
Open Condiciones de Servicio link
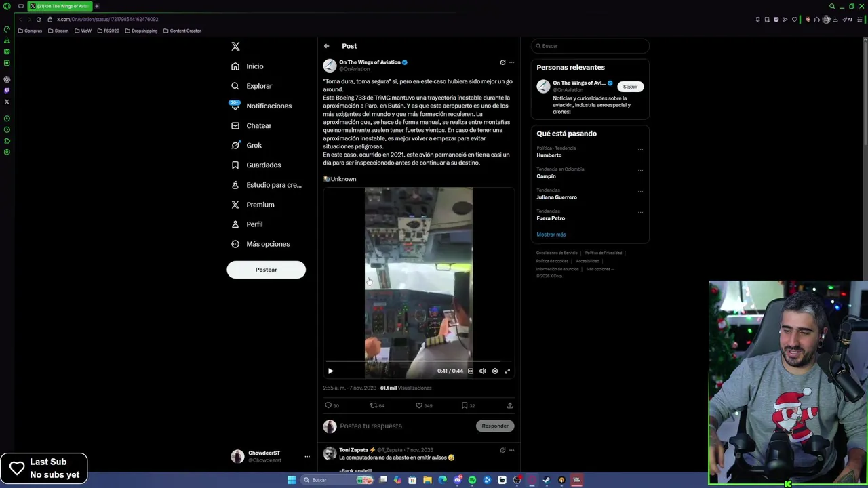coord(557,253)
